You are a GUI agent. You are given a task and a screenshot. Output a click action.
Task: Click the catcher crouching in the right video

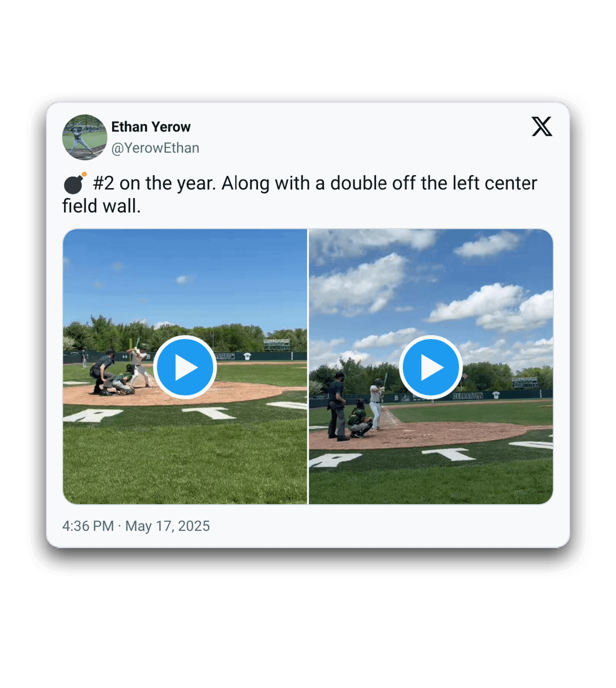(361, 420)
